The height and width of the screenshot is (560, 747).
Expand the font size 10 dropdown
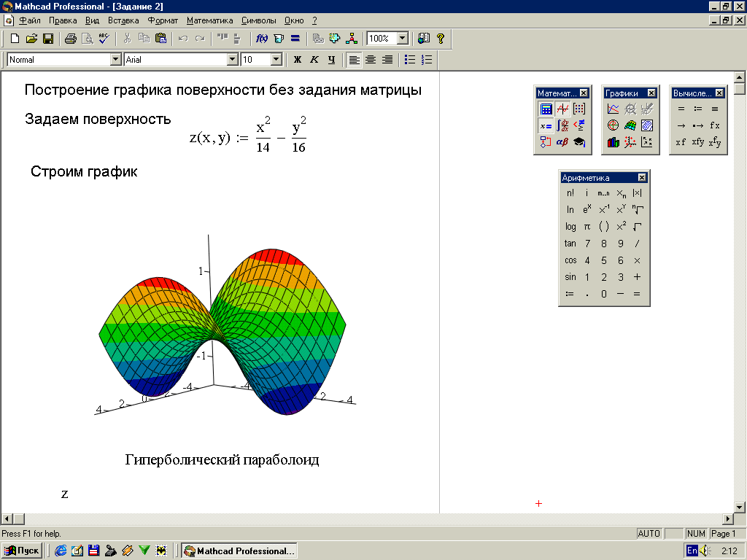pyautogui.click(x=276, y=60)
